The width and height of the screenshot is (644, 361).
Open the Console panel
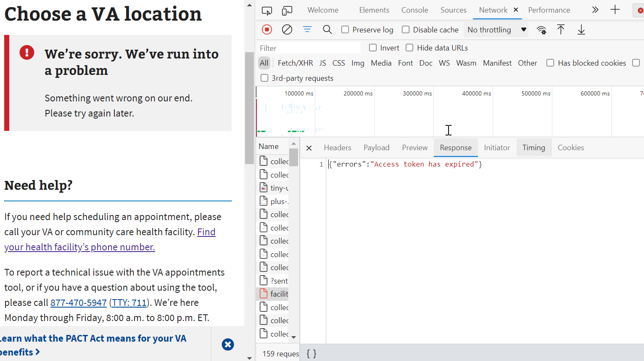[414, 10]
